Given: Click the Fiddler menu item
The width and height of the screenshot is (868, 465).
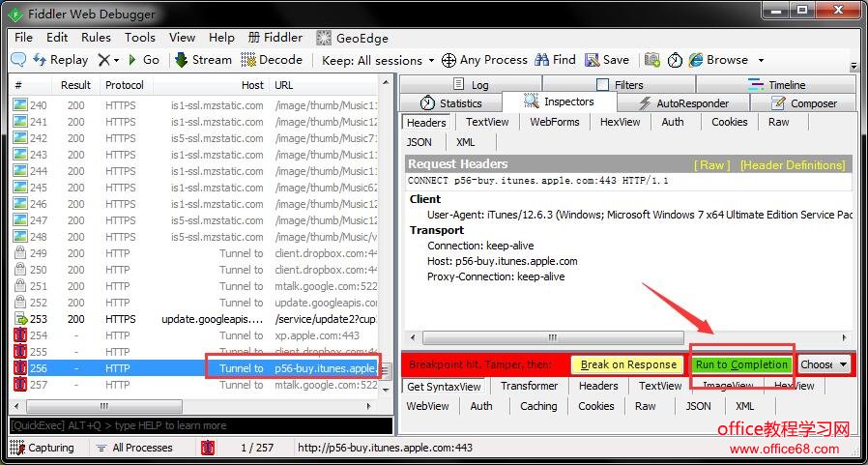Looking at the screenshot, I should tap(275, 37).
